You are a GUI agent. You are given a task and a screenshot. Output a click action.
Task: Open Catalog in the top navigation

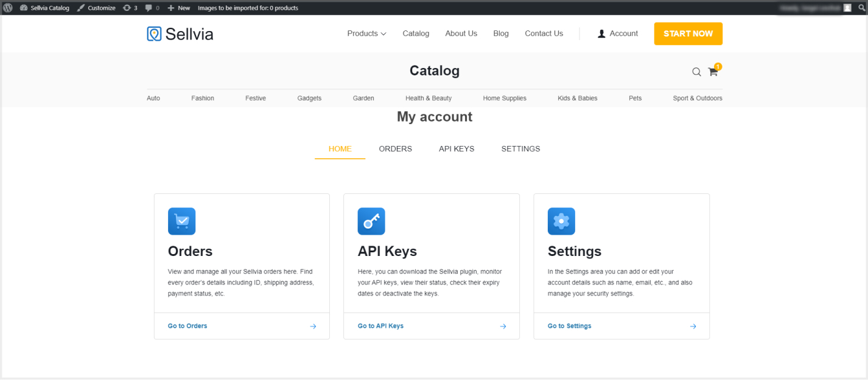tap(416, 33)
